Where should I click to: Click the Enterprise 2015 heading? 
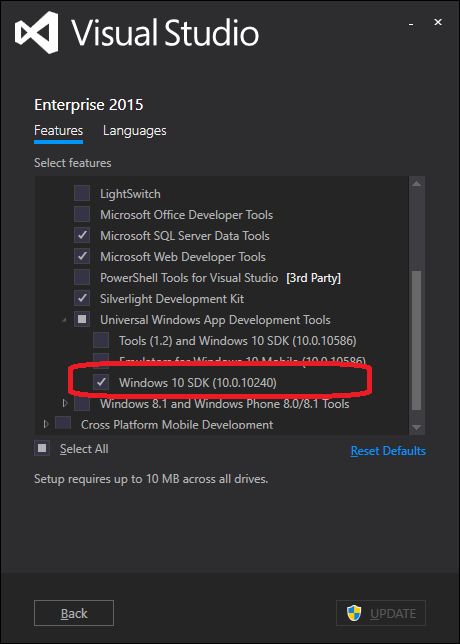[89, 105]
